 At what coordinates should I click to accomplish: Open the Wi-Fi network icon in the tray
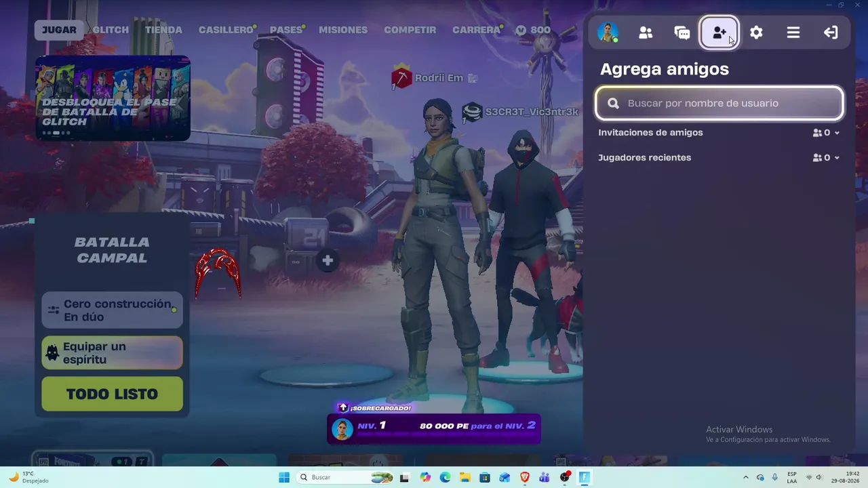click(808, 477)
